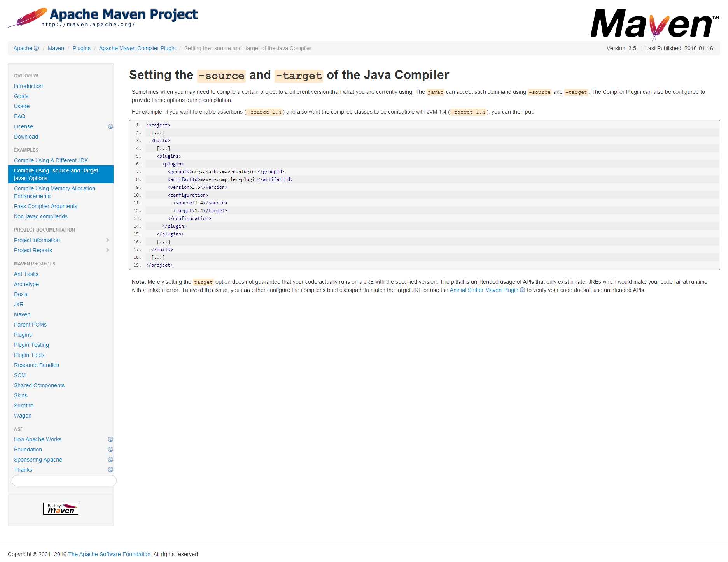The width and height of the screenshot is (728, 562).
Task: Select the active Compile Using -source and -target item
Action: click(x=61, y=174)
